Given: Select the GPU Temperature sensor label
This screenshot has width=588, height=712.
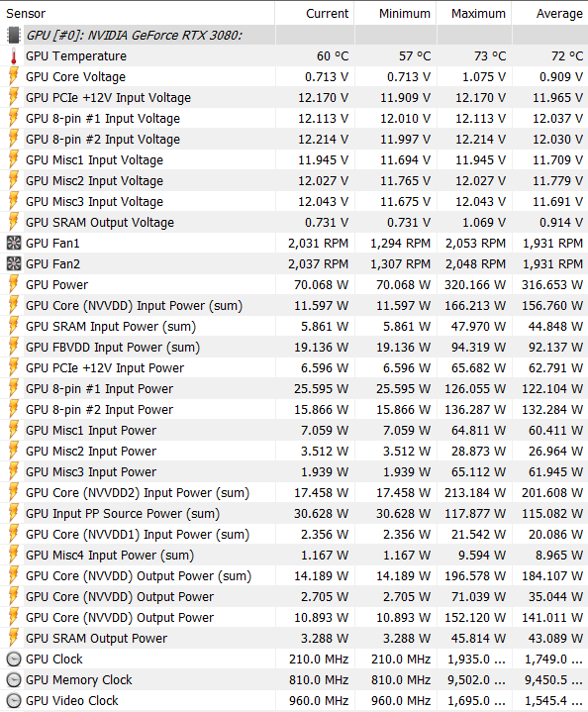Looking at the screenshot, I should coord(76,56).
